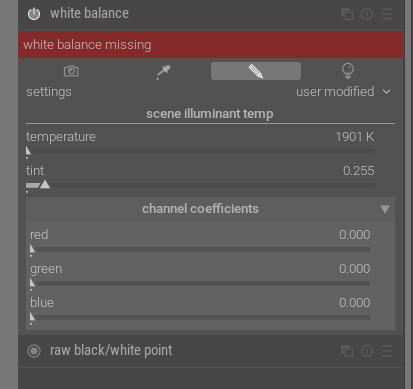Pick white balance from image area eyedropper
Viewport: 413px width, 389px height.
click(163, 72)
